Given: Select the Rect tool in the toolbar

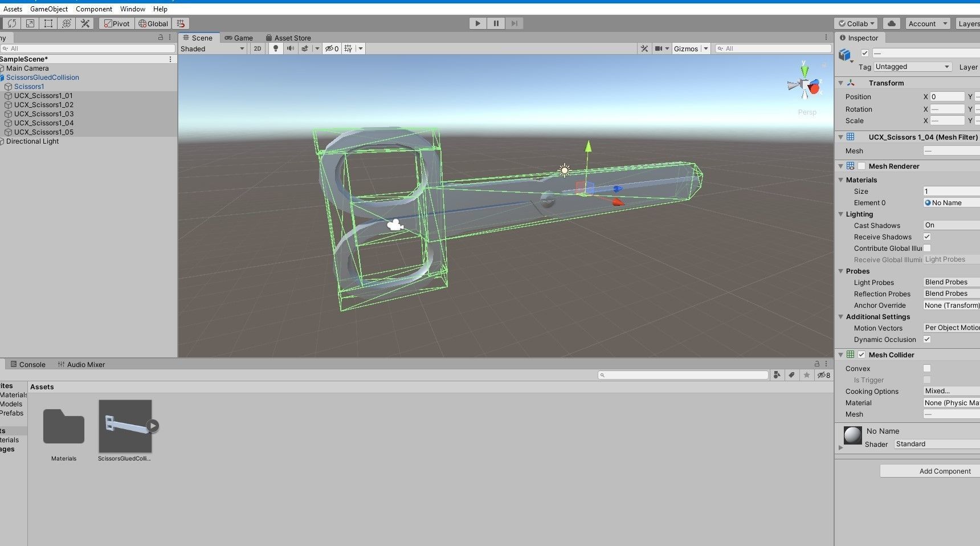Looking at the screenshot, I should 48,23.
